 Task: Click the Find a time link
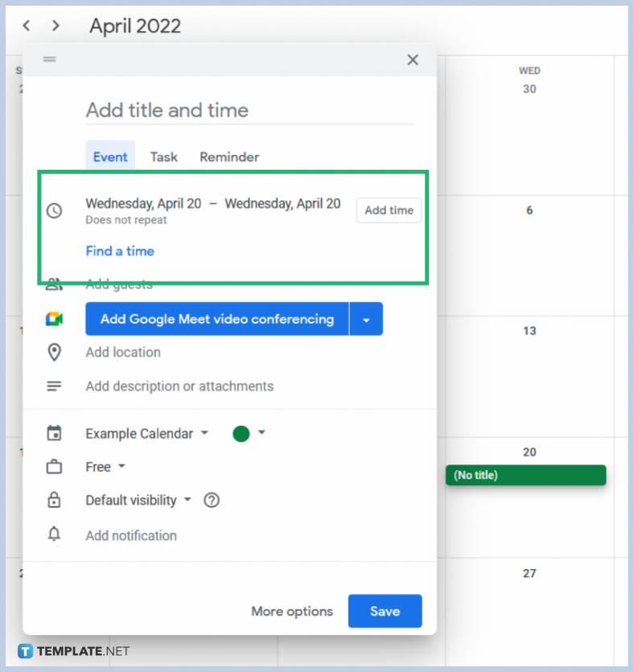(119, 251)
